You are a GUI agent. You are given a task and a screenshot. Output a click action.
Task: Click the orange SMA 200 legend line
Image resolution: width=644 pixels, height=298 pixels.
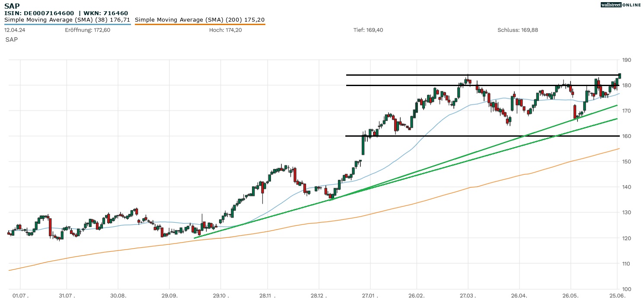click(x=200, y=24)
